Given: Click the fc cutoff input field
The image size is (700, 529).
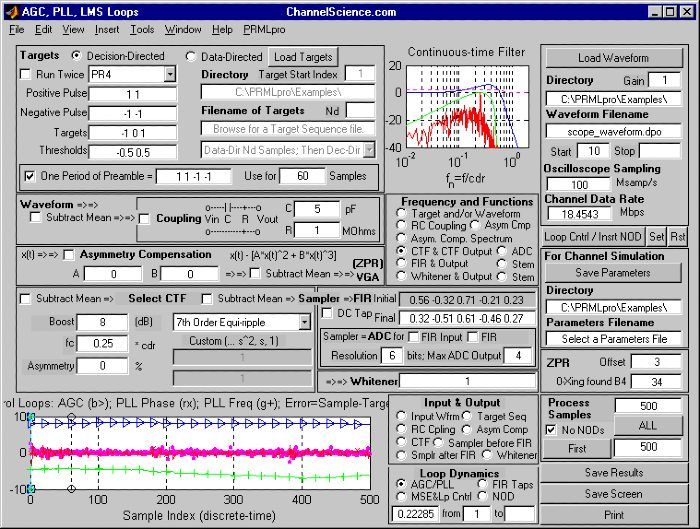Looking at the screenshot, I should coord(102,343).
